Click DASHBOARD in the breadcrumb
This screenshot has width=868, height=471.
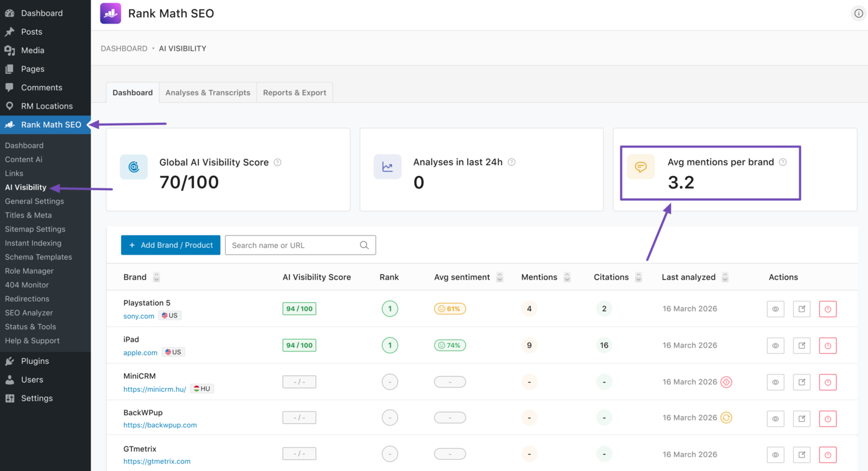(124, 48)
